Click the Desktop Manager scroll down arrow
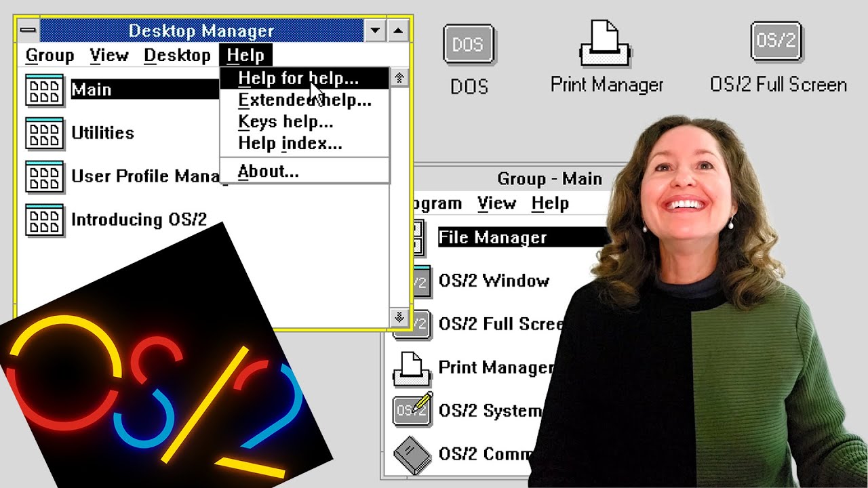Screen dimensions: 868x488 [x=399, y=317]
